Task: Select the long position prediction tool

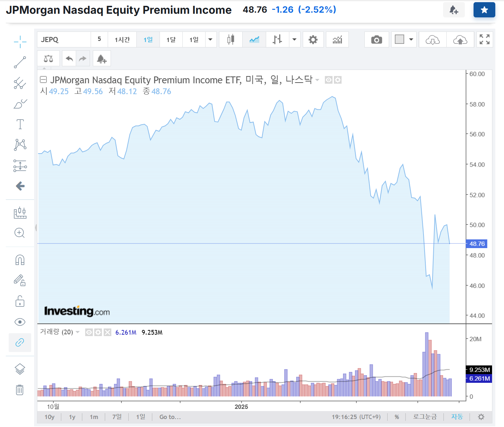Action: (x=20, y=166)
